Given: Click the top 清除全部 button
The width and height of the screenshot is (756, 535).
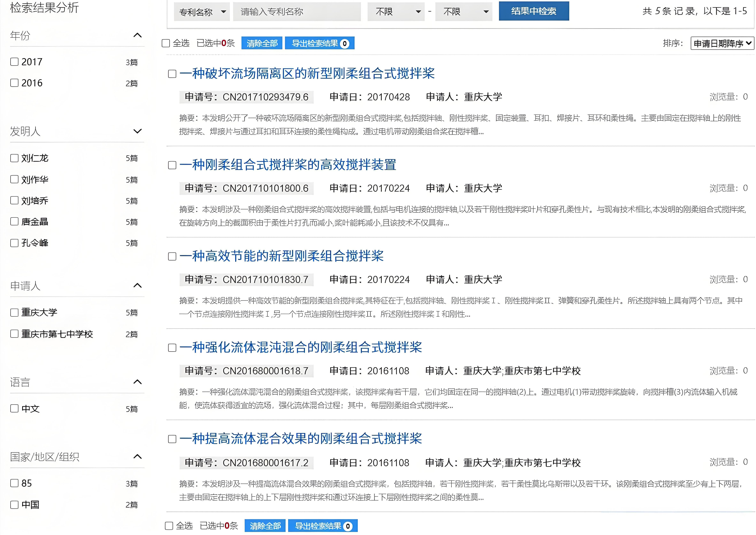Looking at the screenshot, I should (x=262, y=43).
